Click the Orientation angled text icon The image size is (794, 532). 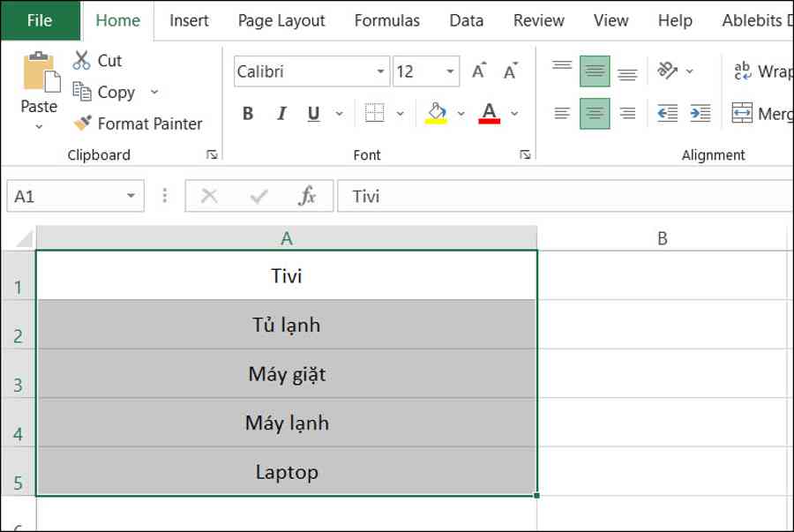click(667, 71)
